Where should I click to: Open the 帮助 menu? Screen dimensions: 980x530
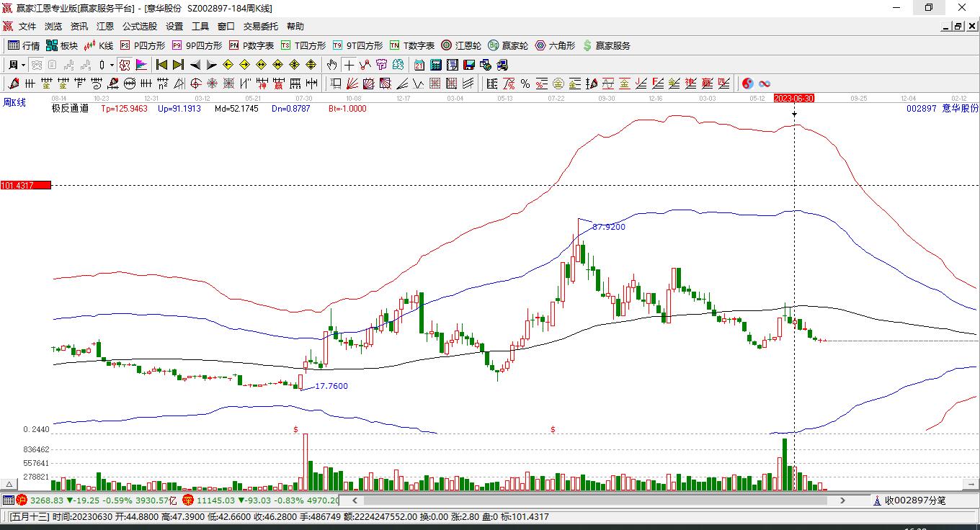click(295, 27)
